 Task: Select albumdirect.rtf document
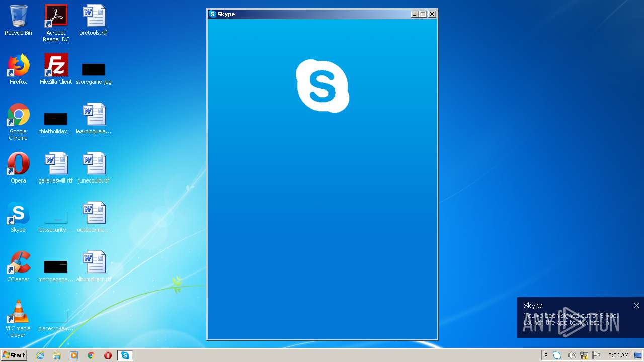pos(94,266)
